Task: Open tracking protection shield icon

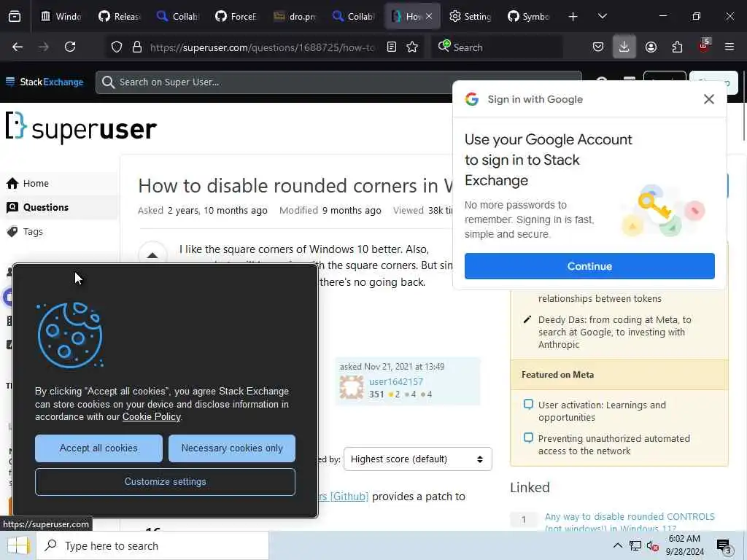Action: click(117, 47)
